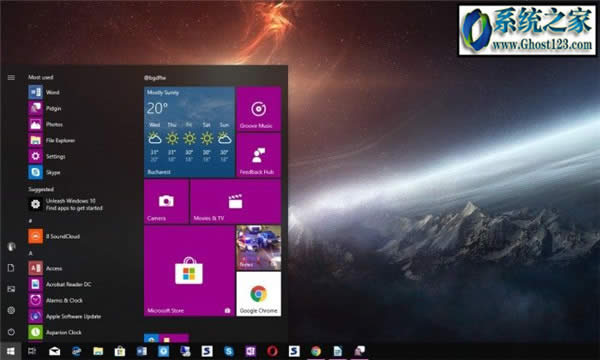Open the Weather tile showing Bucharest
This screenshot has height=360, width=600.
coord(189,132)
